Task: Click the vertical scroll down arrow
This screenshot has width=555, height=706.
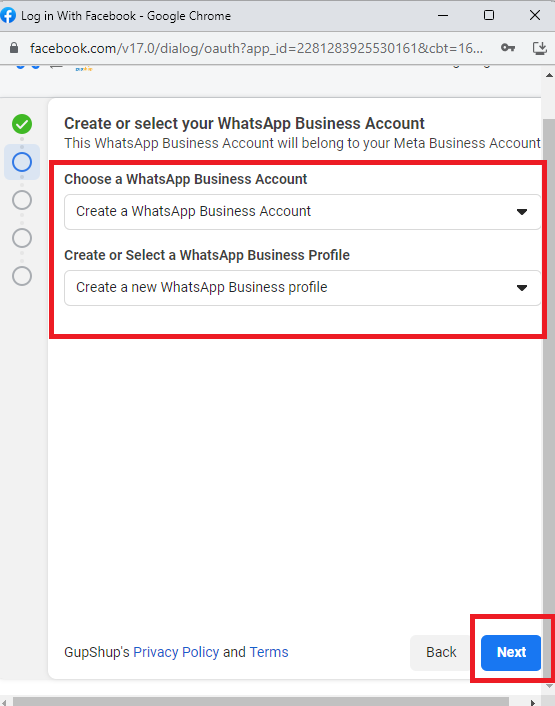Action: pyautogui.click(x=549, y=686)
